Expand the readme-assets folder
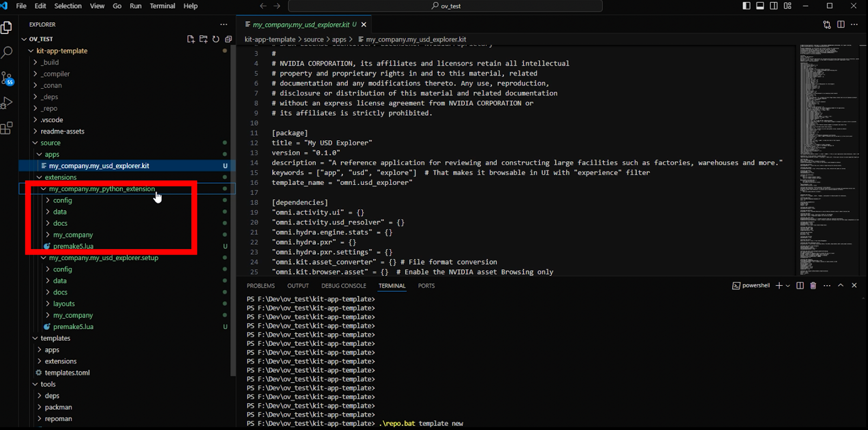 point(124,131)
